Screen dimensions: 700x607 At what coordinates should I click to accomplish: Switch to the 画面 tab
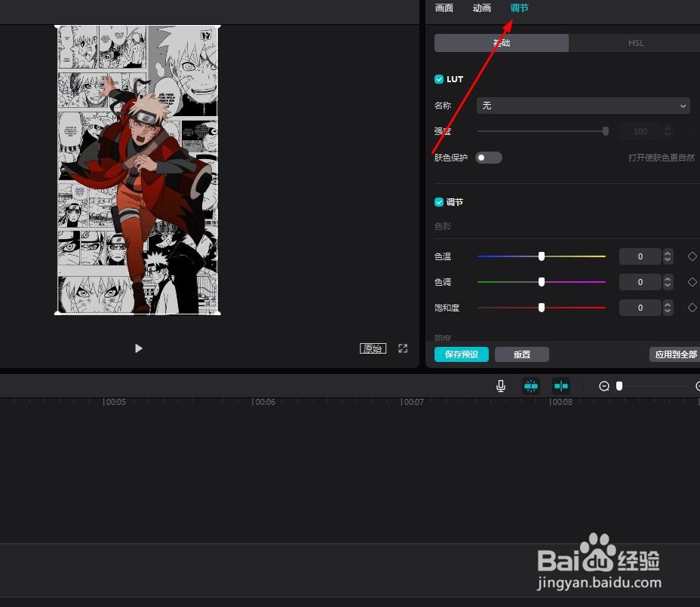tap(444, 8)
